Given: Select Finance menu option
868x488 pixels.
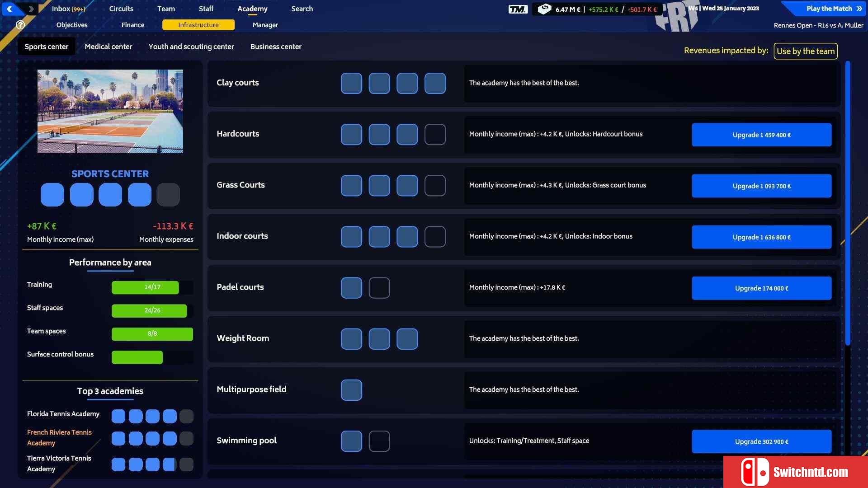Looking at the screenshot, I should coord(132,24).
